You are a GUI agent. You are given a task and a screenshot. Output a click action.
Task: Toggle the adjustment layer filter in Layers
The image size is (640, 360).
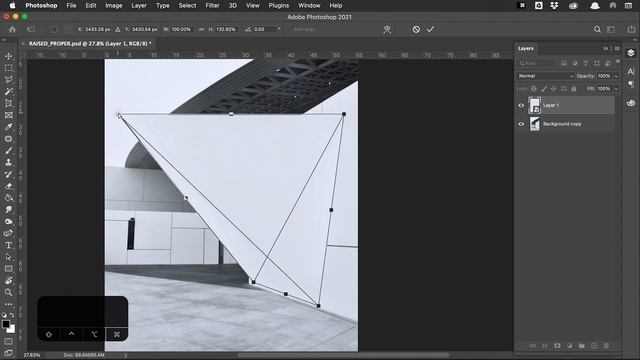(575, 63)
